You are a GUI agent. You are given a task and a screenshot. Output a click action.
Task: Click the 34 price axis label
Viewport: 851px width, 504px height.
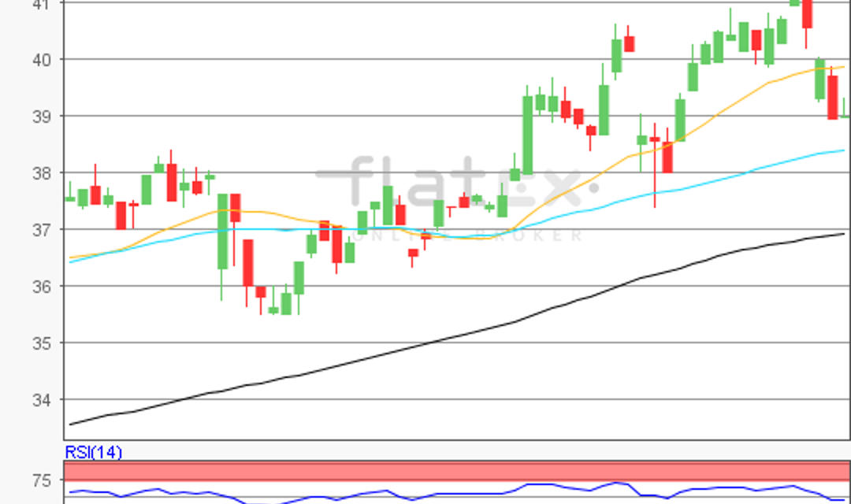(43, 400)
